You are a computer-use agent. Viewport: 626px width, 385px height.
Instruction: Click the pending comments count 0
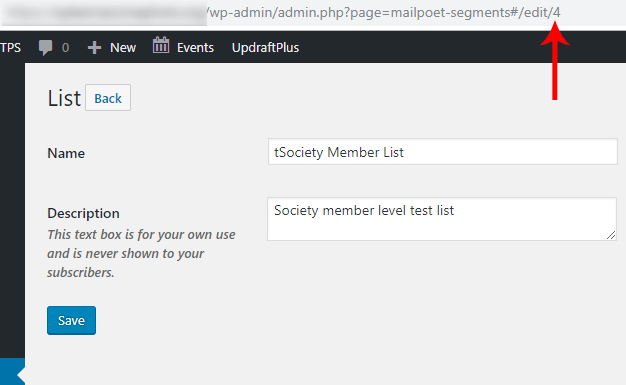coord(65,48)
